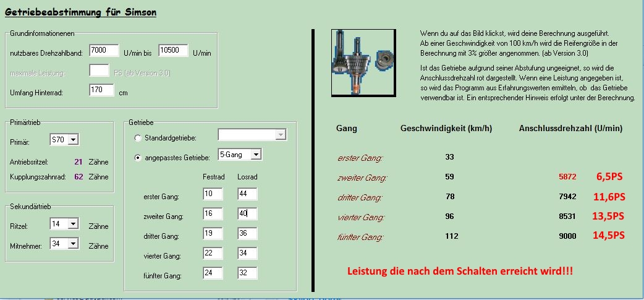
Task: Click the dritter Gang Festrad field
Action: [x=212, y=234]
